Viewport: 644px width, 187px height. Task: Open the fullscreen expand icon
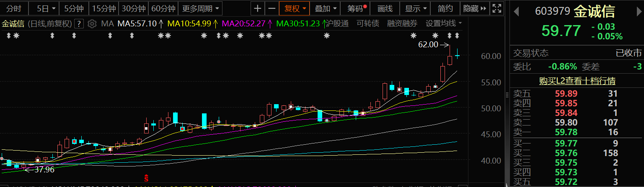(497, 8)
